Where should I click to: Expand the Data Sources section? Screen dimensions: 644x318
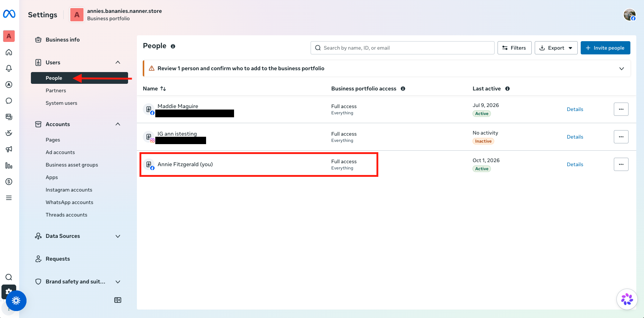[x=118, y=236]
